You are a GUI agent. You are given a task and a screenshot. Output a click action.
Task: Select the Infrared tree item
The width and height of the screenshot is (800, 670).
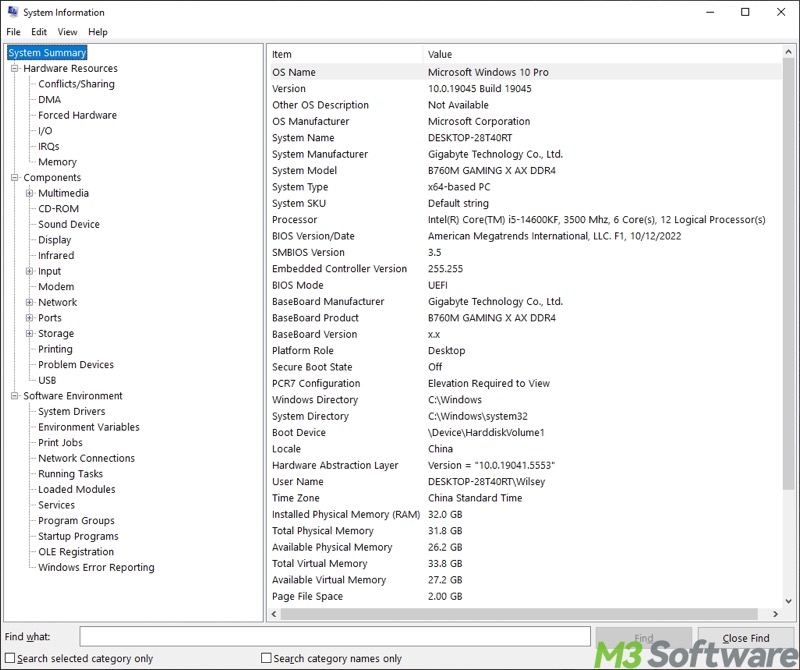coord(56,256)
